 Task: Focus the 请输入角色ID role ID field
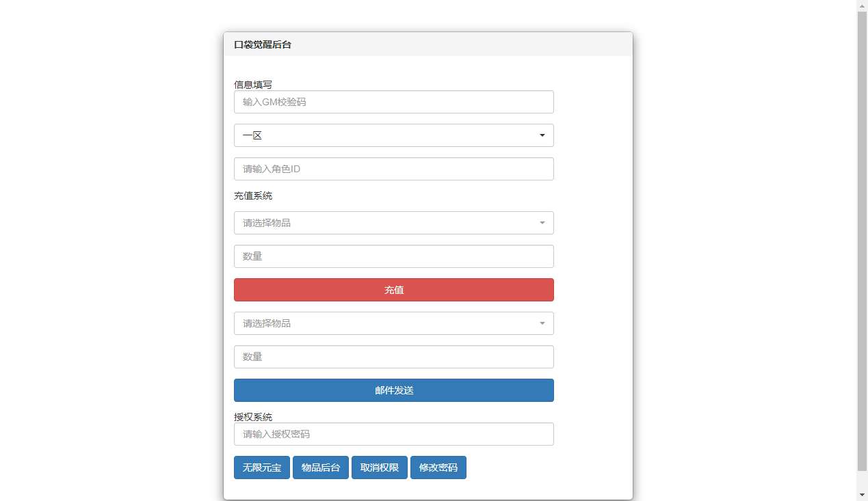click(394, 169)
